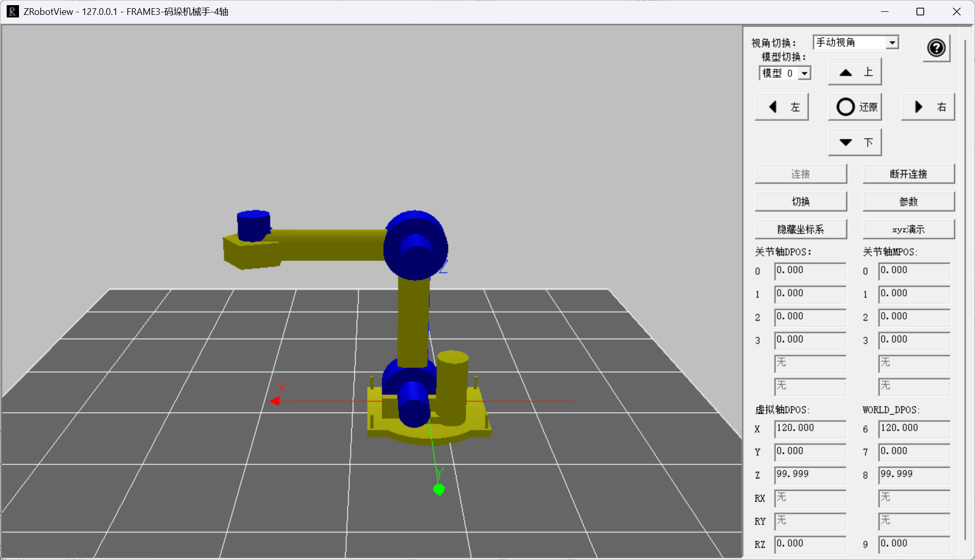Viewport: 975px width, 560px height.
Task: Rotate the view left using the 左 arrow
Action: click(x=781, y=106)
